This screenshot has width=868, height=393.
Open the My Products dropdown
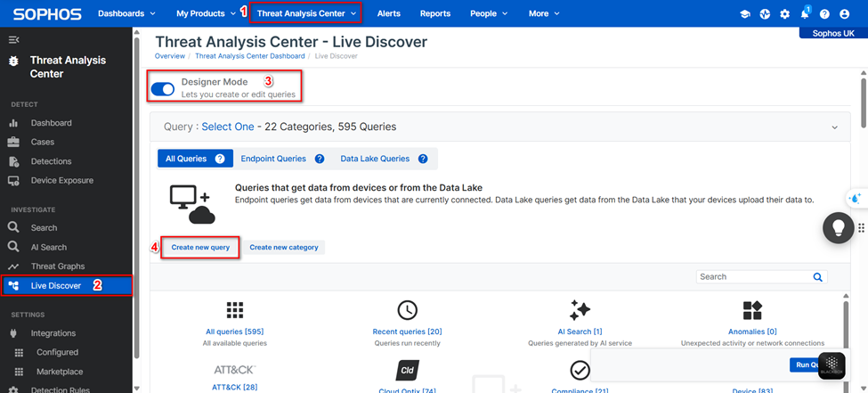[207, 14]
